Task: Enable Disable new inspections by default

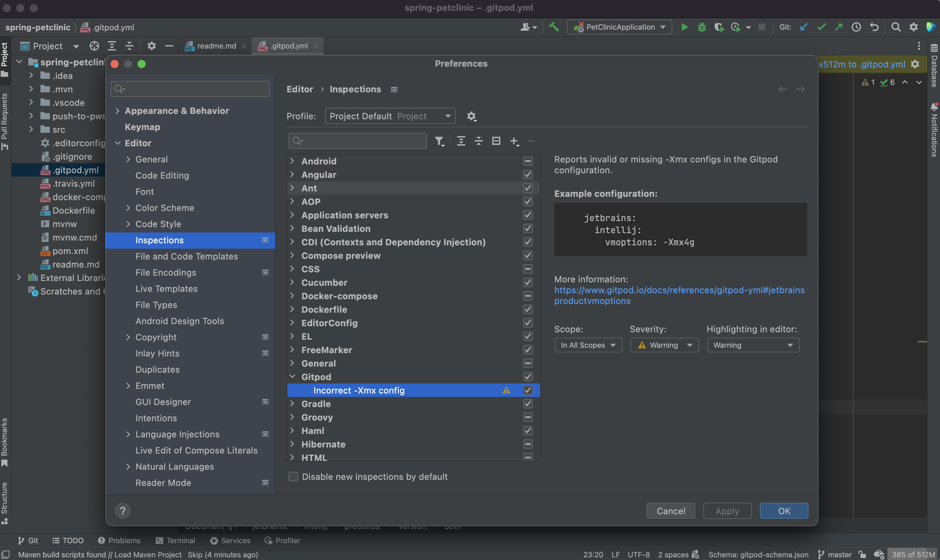Action: point(293,476)
